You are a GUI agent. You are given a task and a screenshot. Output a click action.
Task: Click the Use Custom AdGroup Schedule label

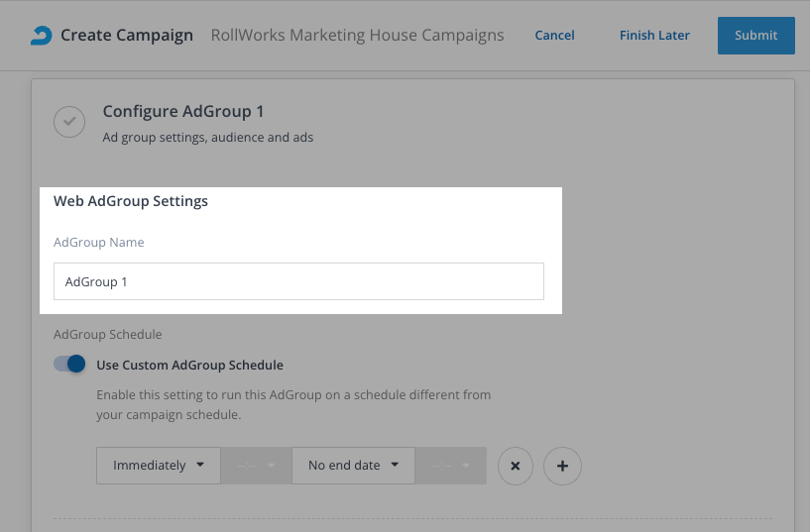point(189,365)
